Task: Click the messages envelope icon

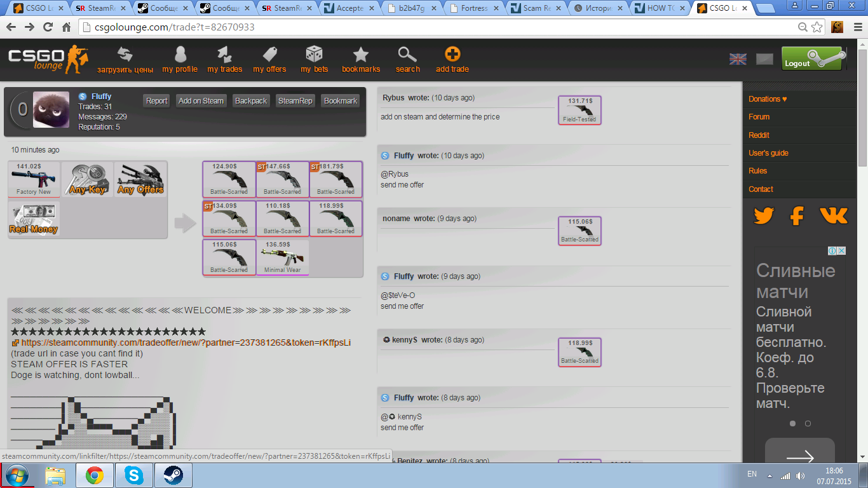Action: (764, 59)
